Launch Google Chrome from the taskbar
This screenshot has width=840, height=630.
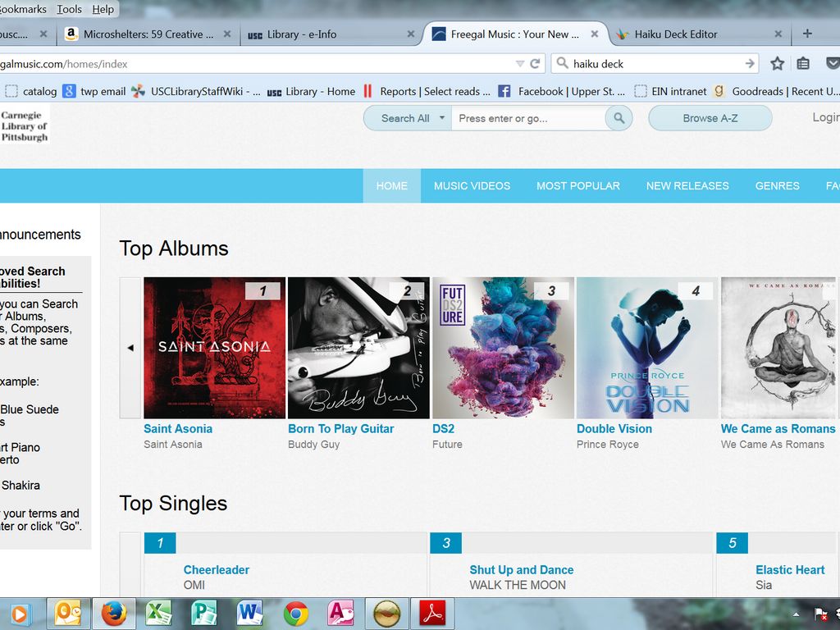(x=296, y=613)
